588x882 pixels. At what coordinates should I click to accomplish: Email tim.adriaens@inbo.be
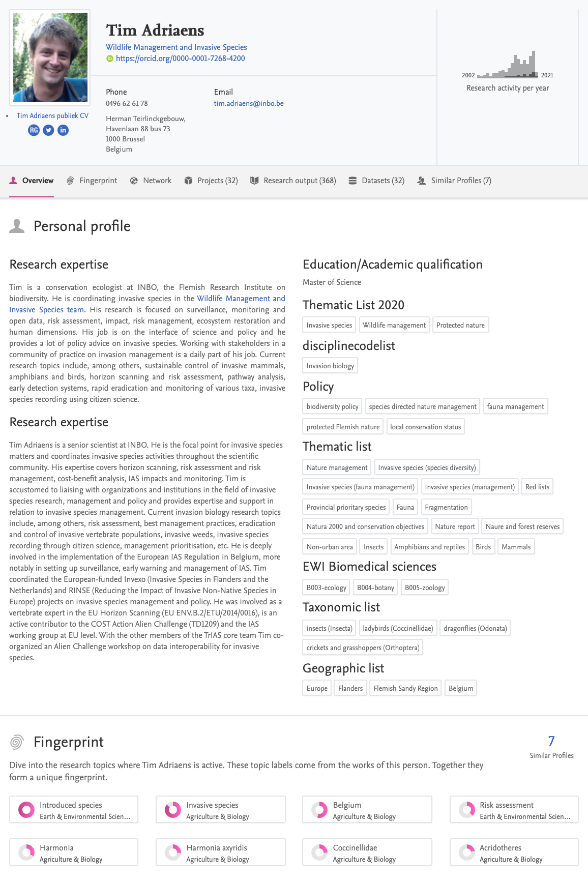pyautogui.click(x=249, y=103)
